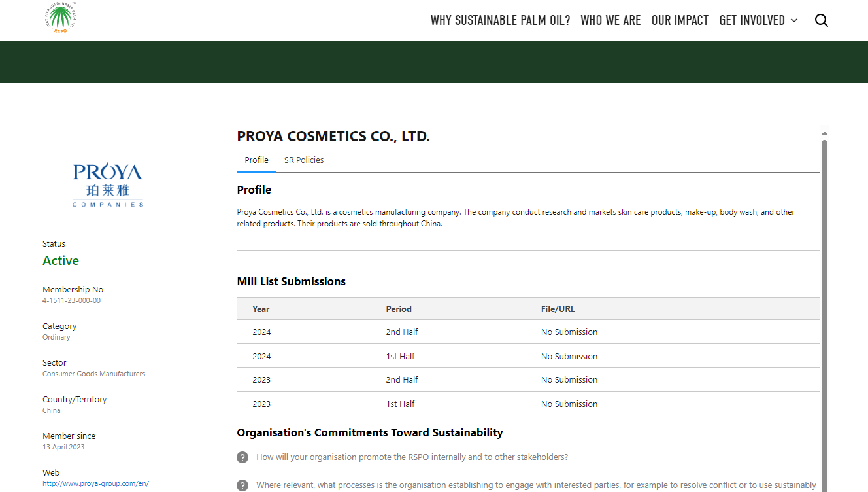Click No Submission for 2023 2nd Half
Screen dimensions: 868x492
tap(569, 380)
